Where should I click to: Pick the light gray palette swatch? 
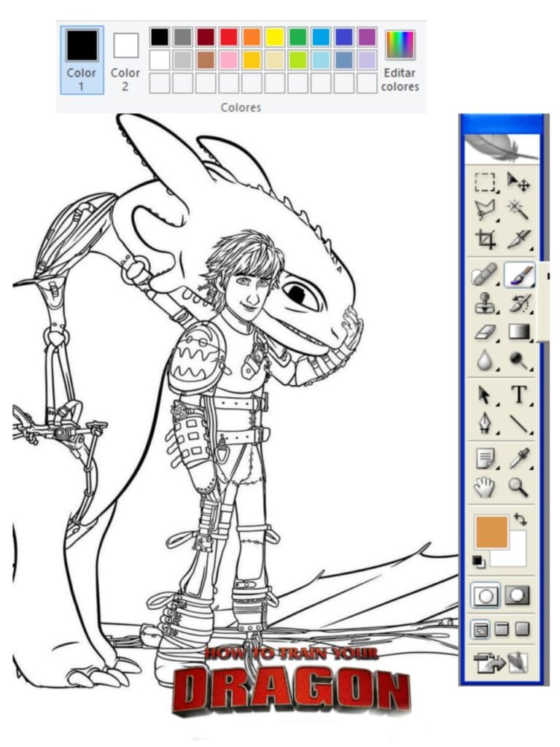coord(182,60)
